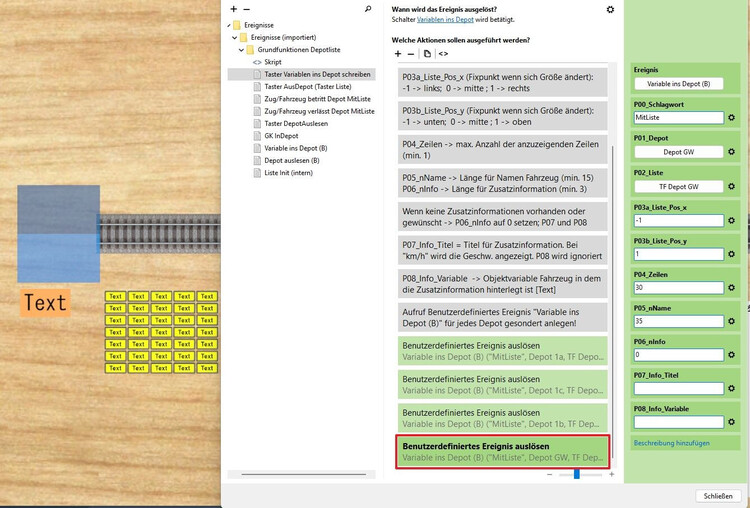Insert script action with code brackets icon

pyautogui.click(x=443, y=53)
